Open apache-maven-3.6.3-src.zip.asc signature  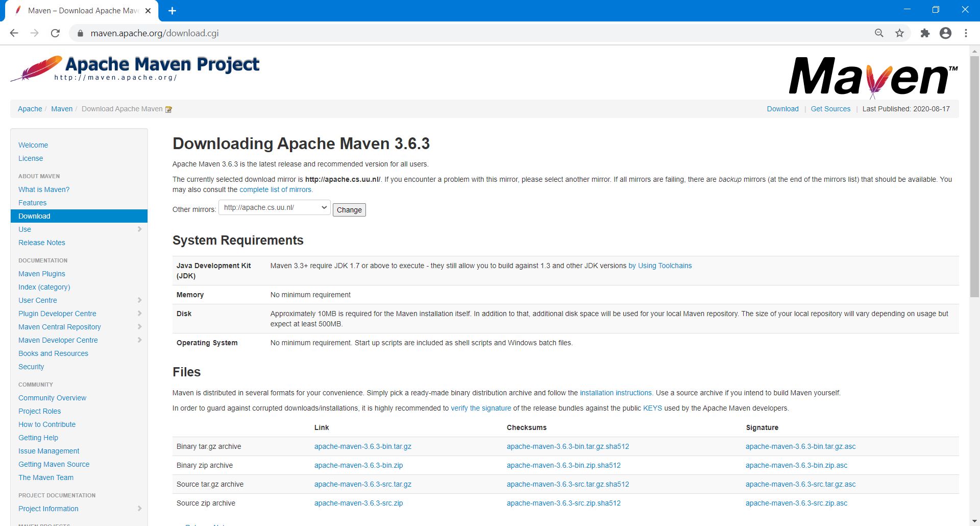(x=796, y=503)
